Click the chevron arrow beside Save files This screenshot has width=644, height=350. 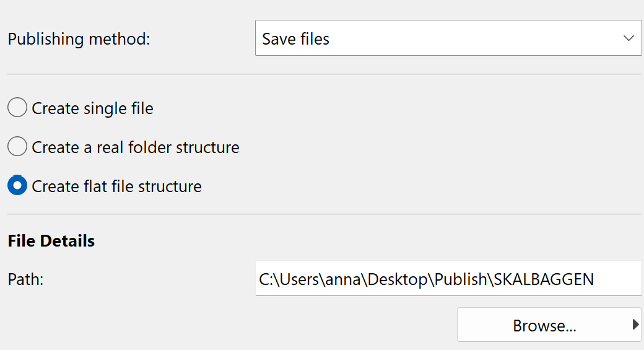point(629,38)
